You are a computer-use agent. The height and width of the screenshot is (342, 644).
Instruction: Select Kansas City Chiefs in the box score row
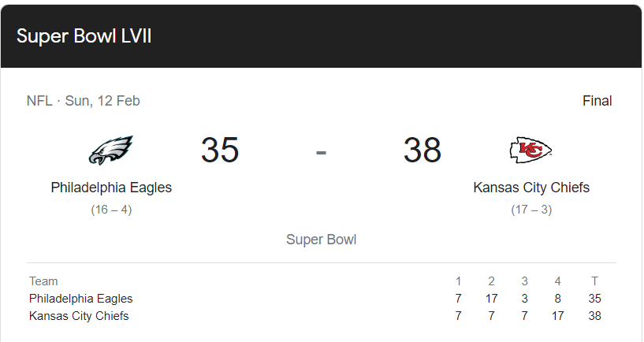click(79, 316)
